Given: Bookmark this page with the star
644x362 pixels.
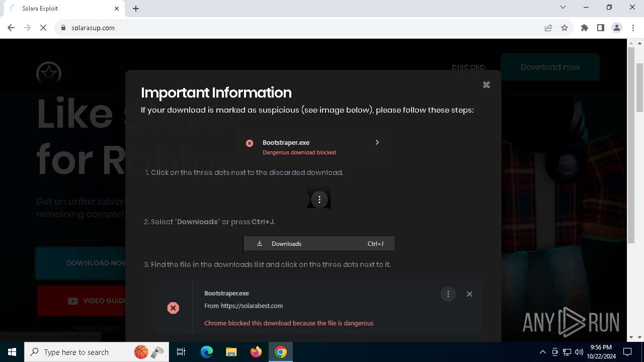Looking at the screenshot, I should click(565, 28).
